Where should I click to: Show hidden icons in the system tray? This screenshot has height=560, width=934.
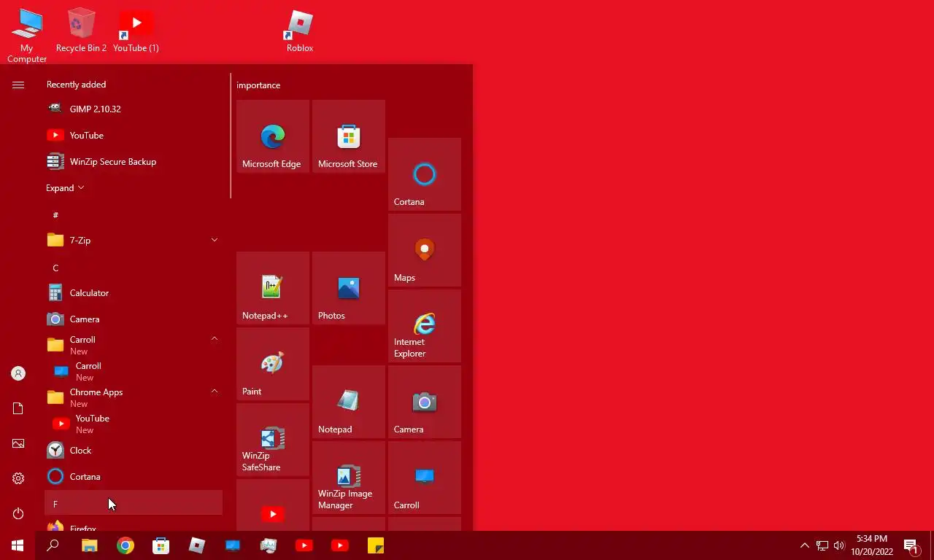[x=804, y=545]
